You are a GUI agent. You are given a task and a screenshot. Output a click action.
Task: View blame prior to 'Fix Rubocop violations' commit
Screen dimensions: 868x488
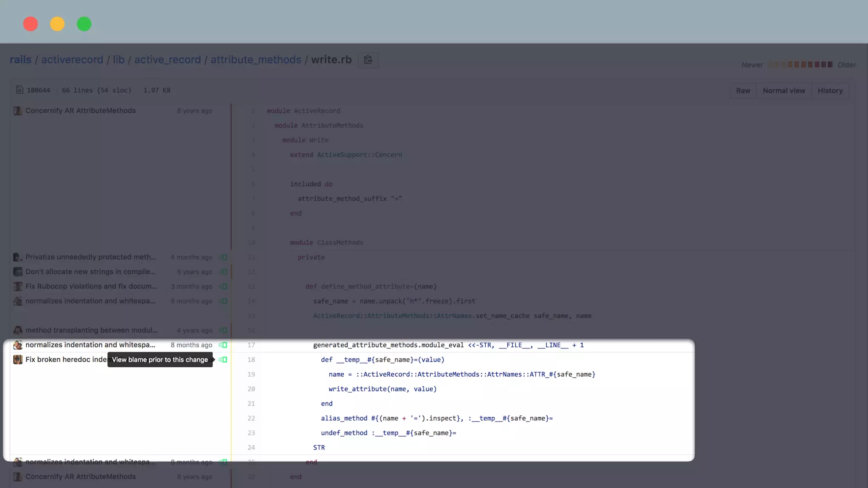tap(223, 287)
